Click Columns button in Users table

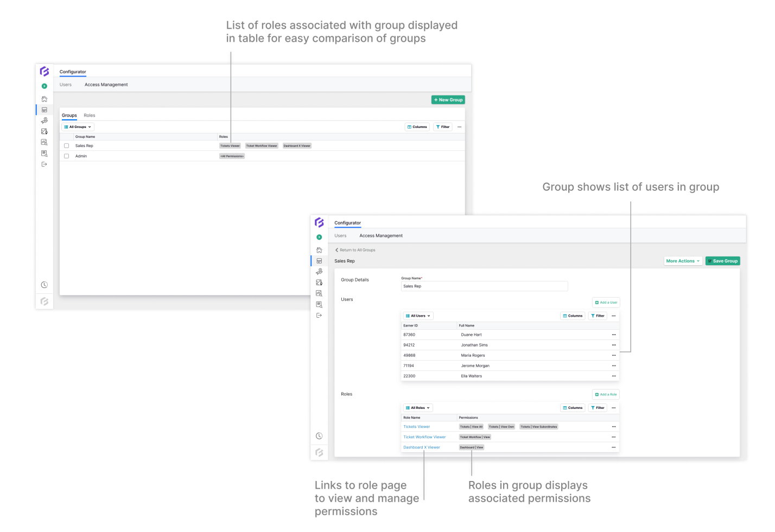(573, 316)
